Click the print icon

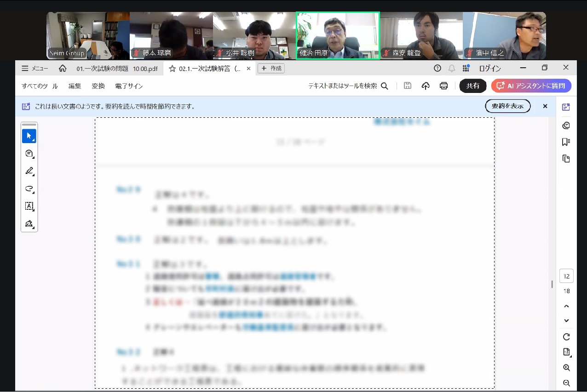click(x=443, y=86)
